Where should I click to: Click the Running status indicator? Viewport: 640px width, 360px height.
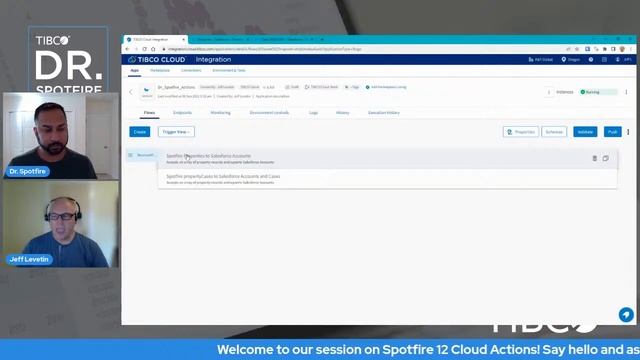click(598, 92)
